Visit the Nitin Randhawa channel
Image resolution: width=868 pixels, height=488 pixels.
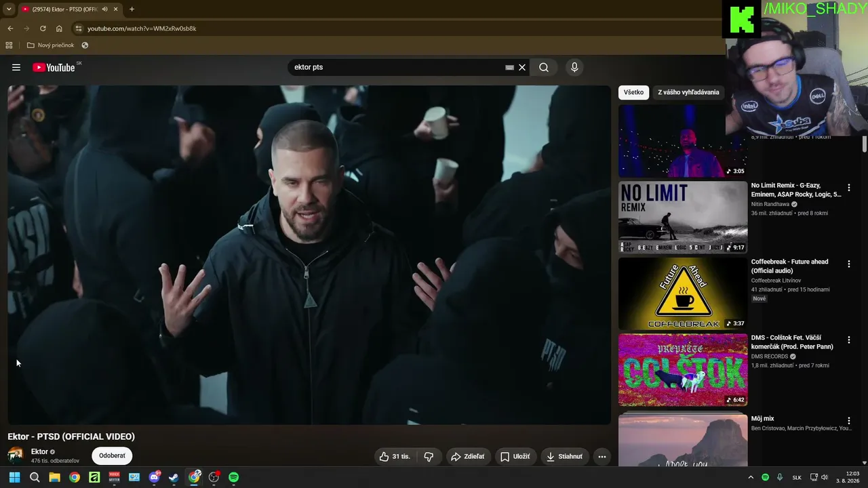pos(770,204)
